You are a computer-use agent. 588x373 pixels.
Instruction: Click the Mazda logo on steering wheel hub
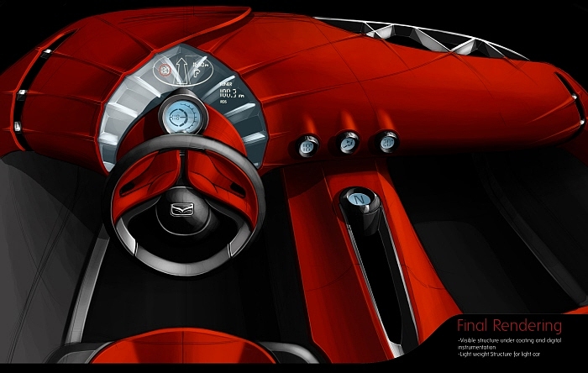pos(182,210)
